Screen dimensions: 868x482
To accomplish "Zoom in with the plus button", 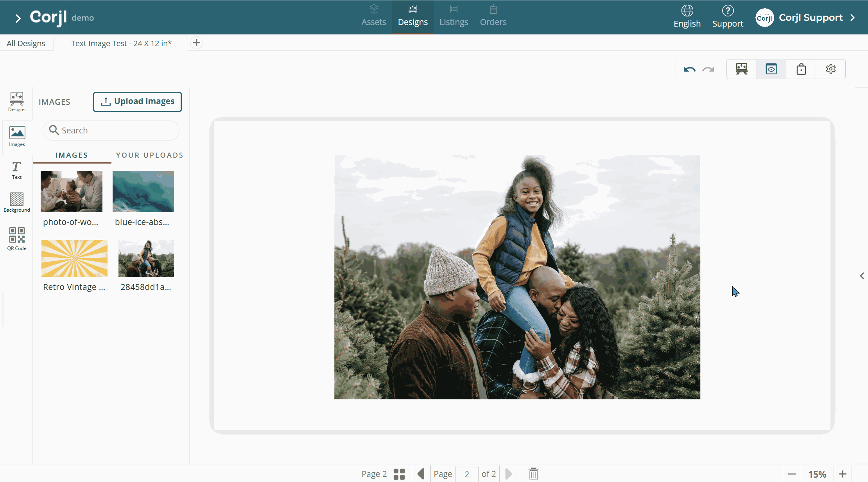I will point(843,474).
